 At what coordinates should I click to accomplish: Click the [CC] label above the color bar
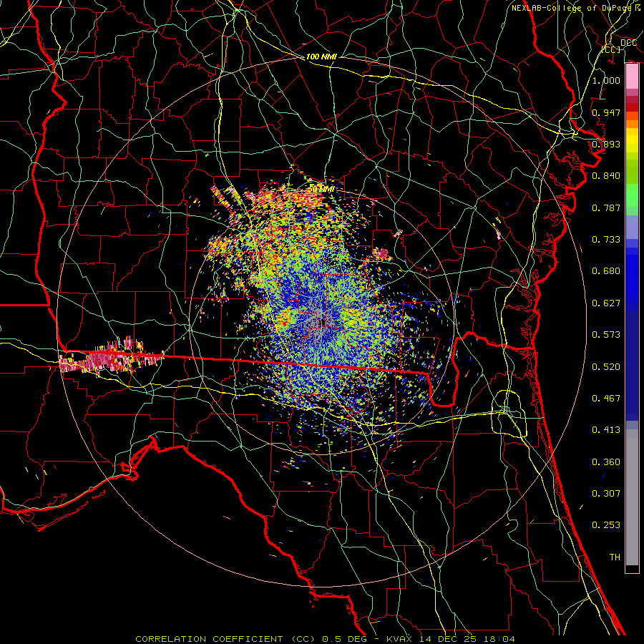point(611,49)
